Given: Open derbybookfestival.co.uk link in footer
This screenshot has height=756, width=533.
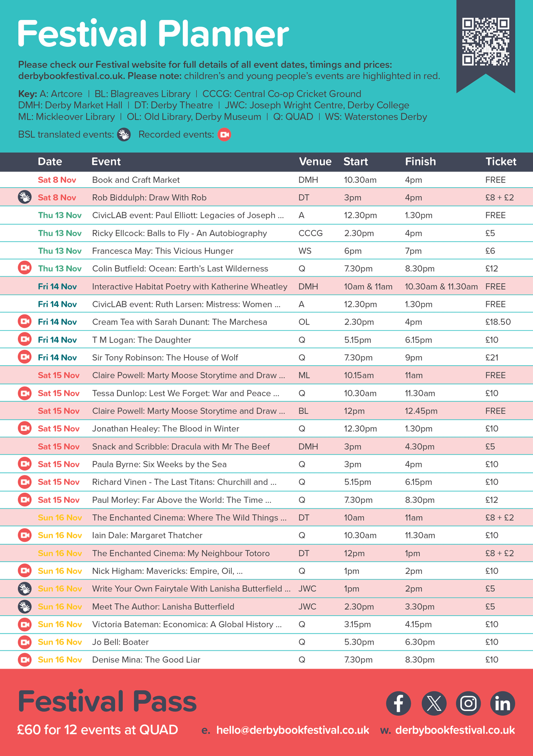Looking at the screenshot, I should (x=455, y=730).
